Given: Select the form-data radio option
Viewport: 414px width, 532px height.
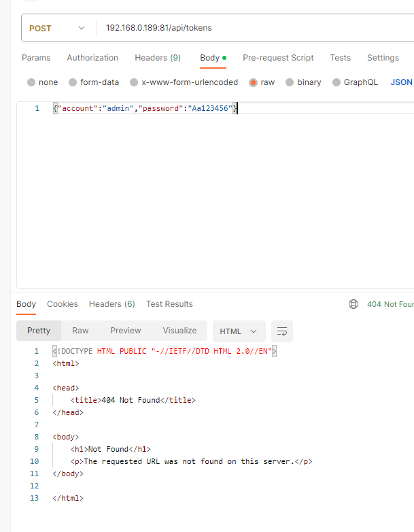Looking at the screenshot, I should coord(75,82).
